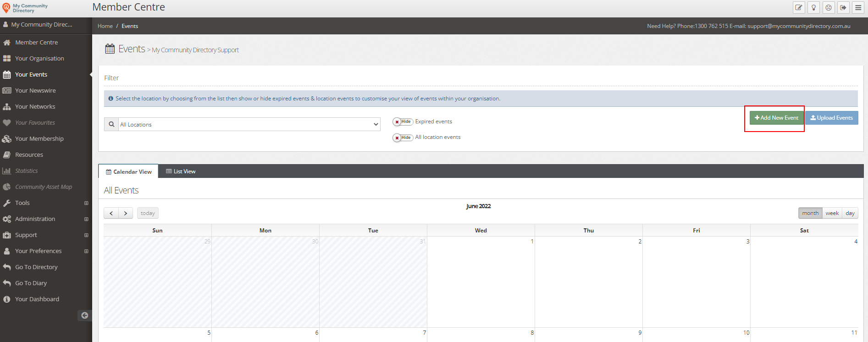Advance to next month with right arrow

pyautogui.click(x=126, y=213)
